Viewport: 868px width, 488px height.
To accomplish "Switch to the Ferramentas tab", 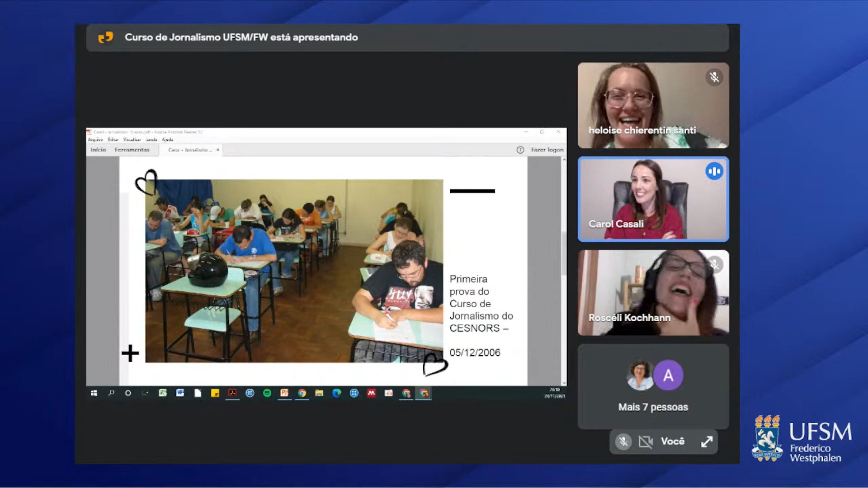I will (x=132, y=150).
